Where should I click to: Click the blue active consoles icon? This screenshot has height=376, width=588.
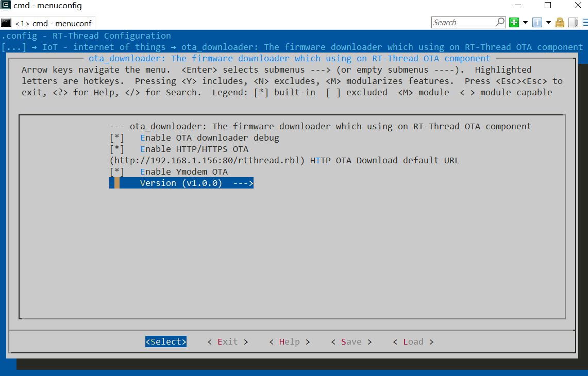pyautogui.click(x=537, y=23)
